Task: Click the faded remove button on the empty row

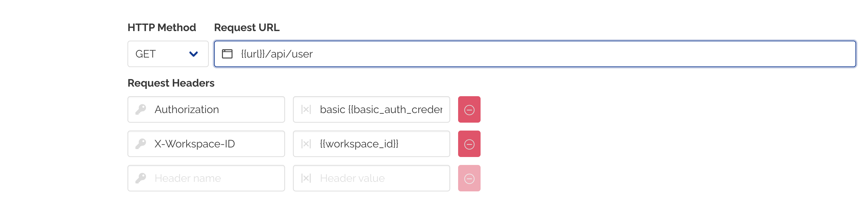Action: tap(469, 178)
